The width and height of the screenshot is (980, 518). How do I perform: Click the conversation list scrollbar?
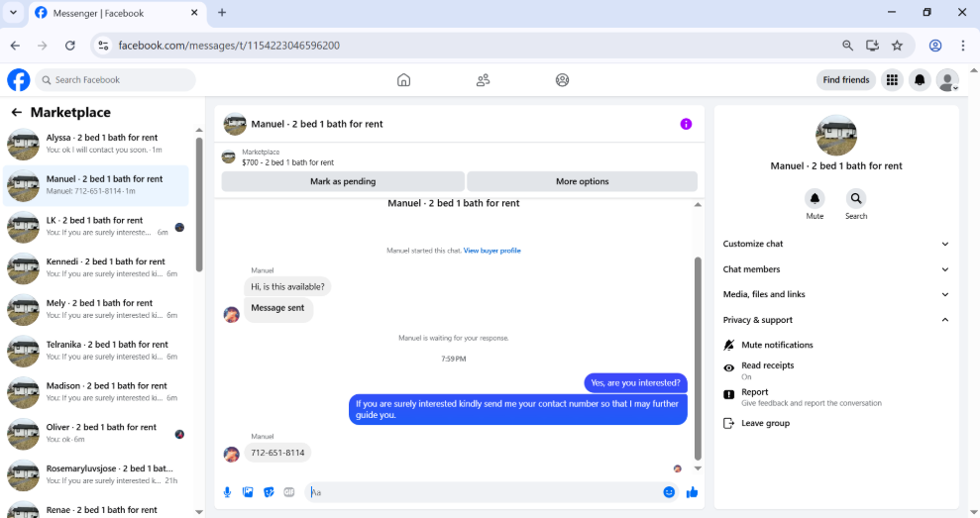pyautogui.click(x=199, y=205)
